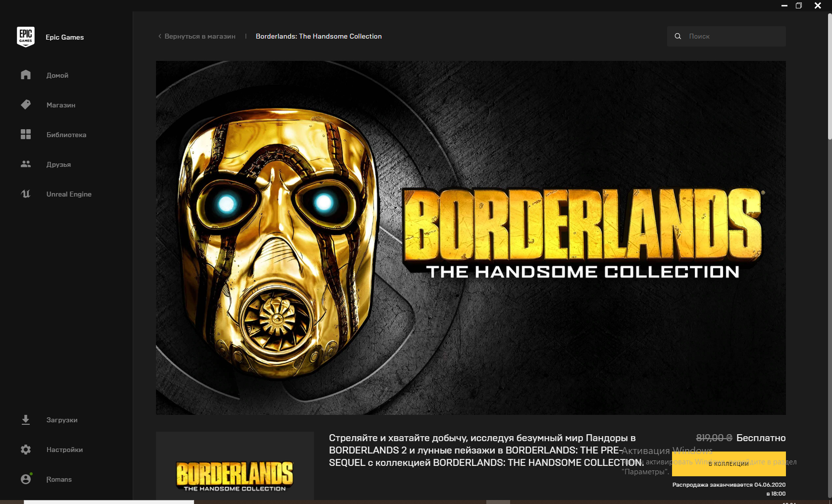Close the Epic Games launcher window

coord(818,5)
